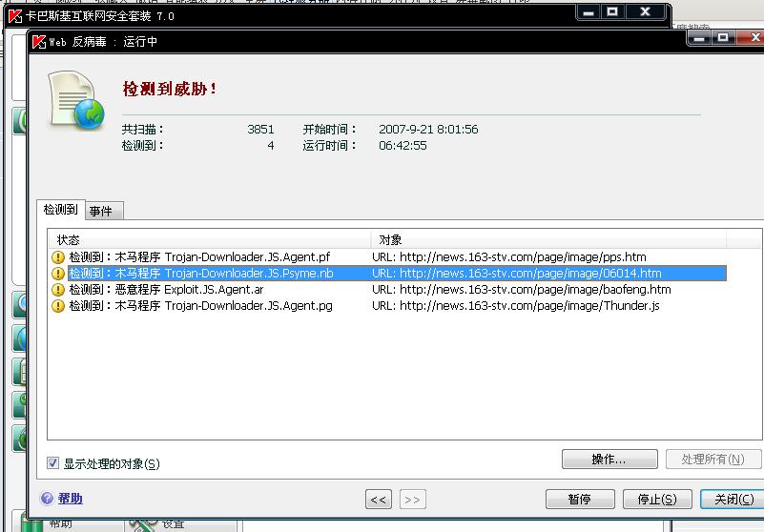Click the warning icon beside Exploit.JS.Agent.ar
This screenshot has width=764, height=532.
click(58, 290)
